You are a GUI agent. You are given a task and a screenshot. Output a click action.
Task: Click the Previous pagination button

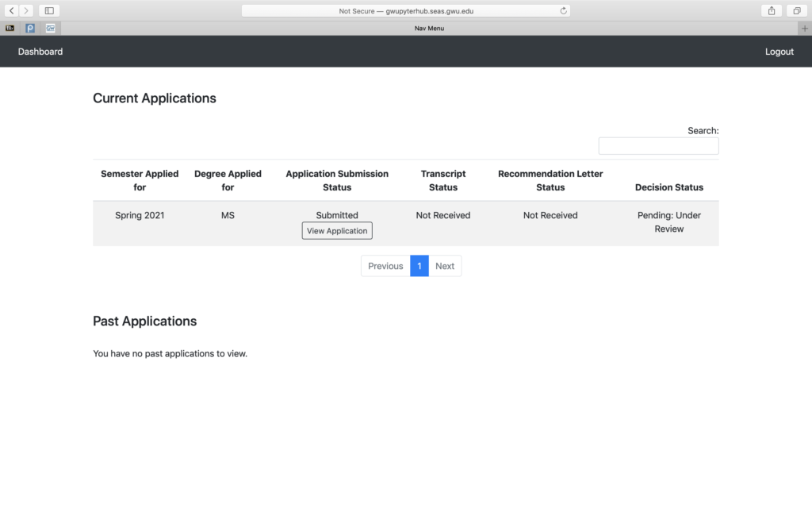[x=385, y=266]
